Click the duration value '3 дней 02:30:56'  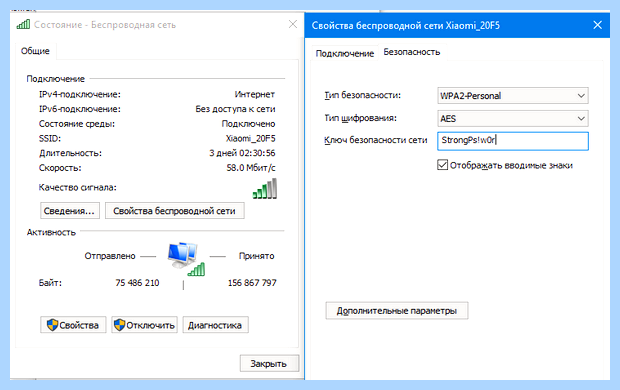coord(242,153)
